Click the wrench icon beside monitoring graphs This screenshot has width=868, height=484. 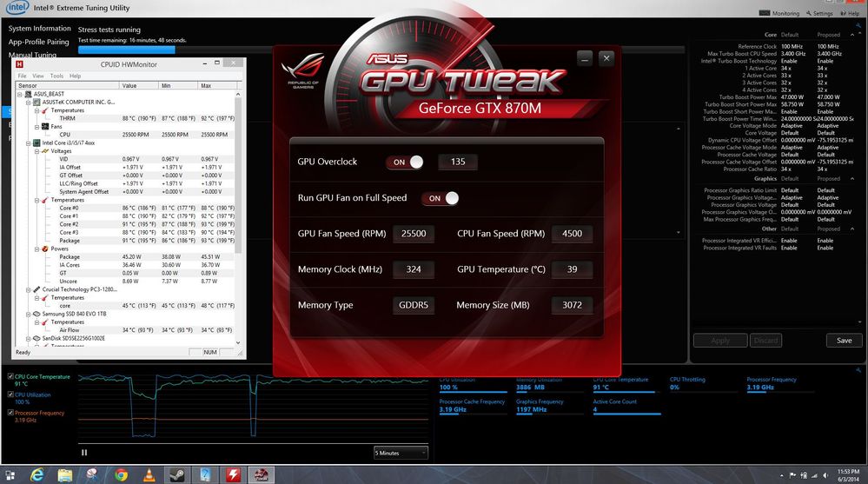(x=858, y=370)
